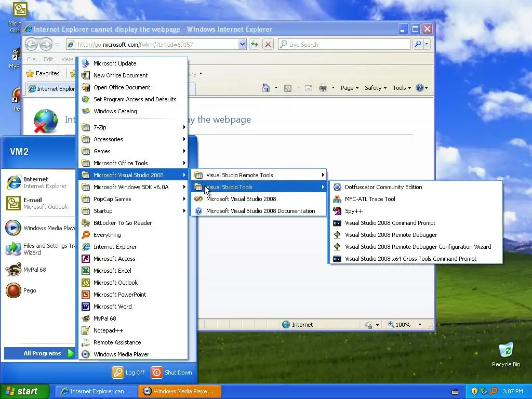
Task: Open the IE Safety menu
Action: pos(375,88)
